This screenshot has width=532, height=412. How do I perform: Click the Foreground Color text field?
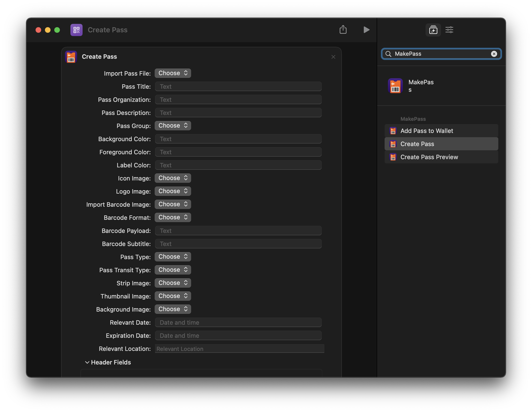[x=238, y=152]
